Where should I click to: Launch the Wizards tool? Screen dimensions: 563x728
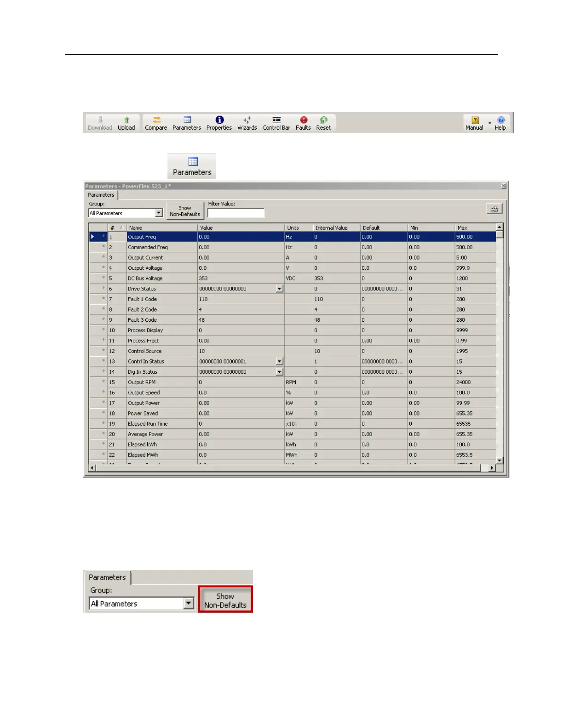pyautogui.click(x=247, y=124)
